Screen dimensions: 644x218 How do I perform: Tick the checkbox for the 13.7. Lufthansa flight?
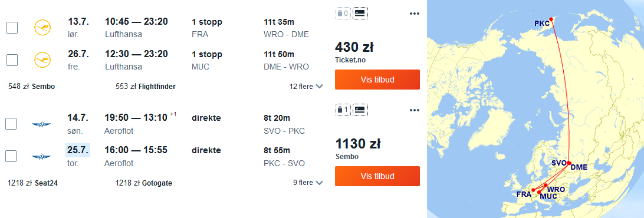pyautogui.click(x=12, y=28)
